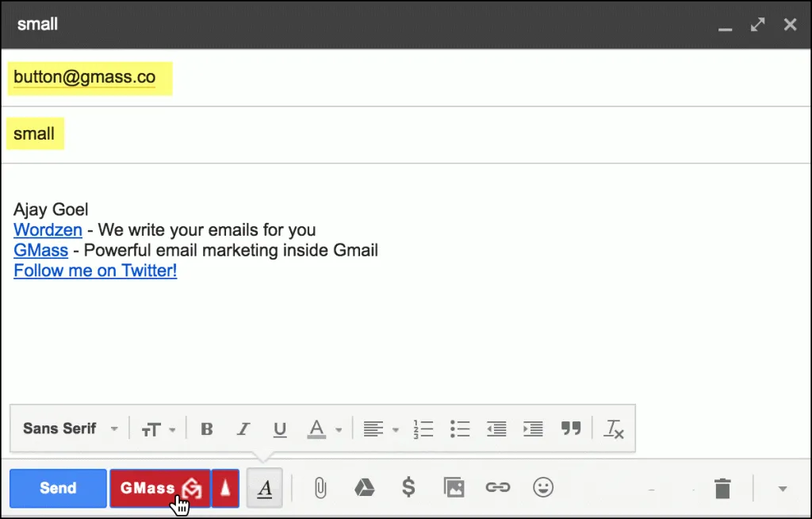Click the indent more icon

point(533,429)
